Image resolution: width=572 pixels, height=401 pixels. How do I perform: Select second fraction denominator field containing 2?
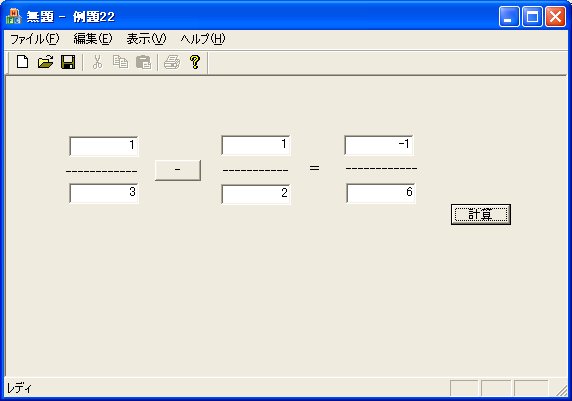[x=256, y=194]
